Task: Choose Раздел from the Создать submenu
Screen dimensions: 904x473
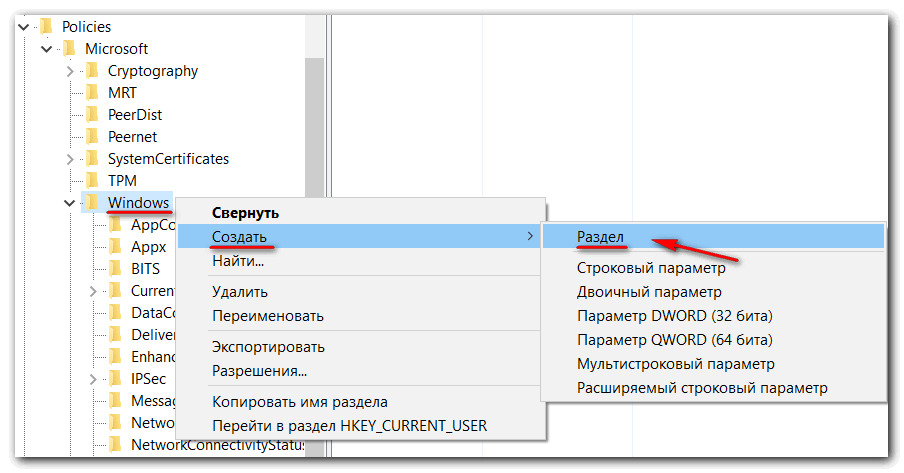Action: pyautogui.click(x=600, y=237)
